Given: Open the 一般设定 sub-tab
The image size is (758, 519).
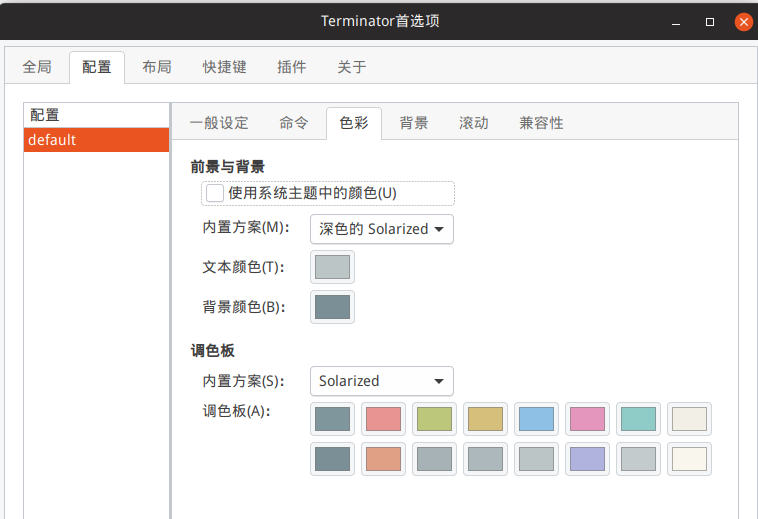Looking at the screenshot, I should tap(219, 123).
